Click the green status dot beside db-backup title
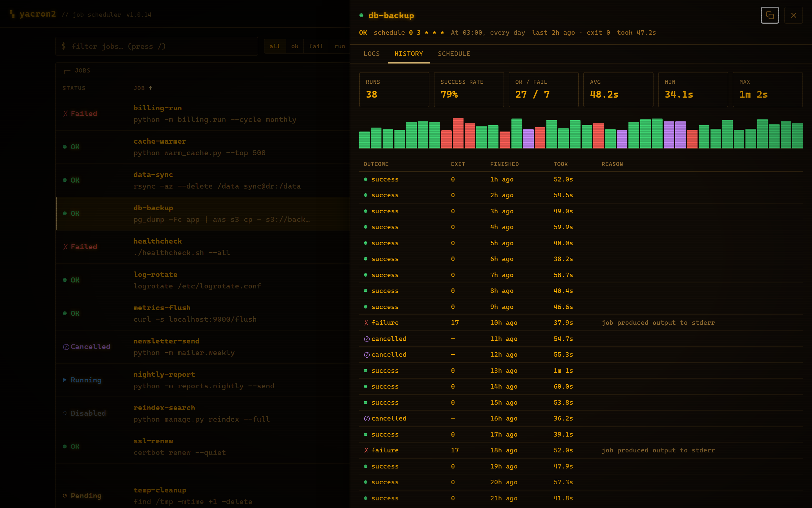This screenshot has height=508, width=812. pyautogui.click(x=361, y=15)
